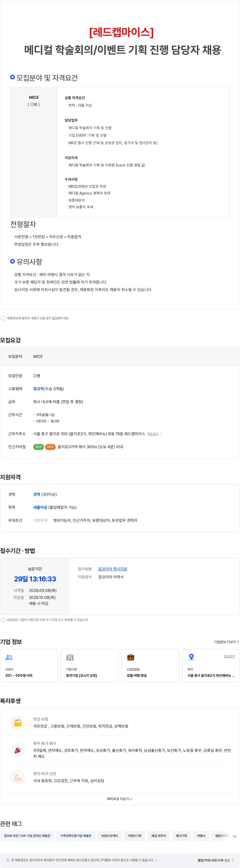The image size is (240, 868).
Task: Click the subway line 2호선 badge
Action: click(x=38, y=447)
